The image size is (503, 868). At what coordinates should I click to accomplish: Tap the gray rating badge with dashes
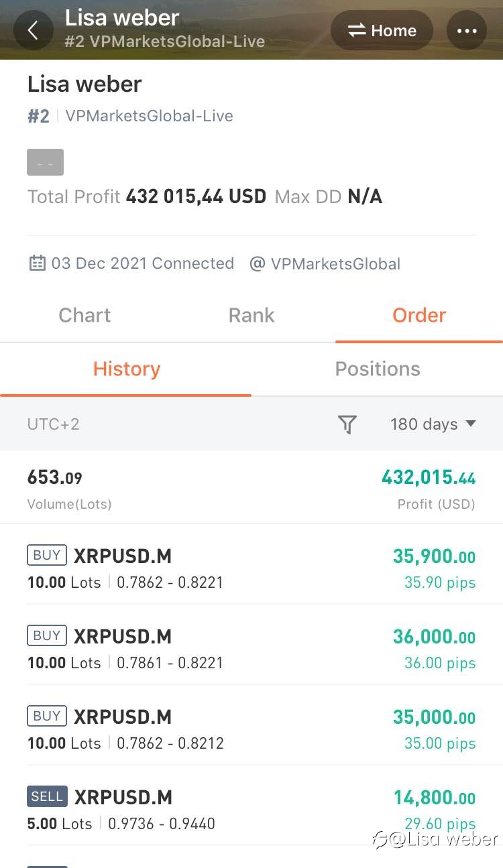pyautogui.click(x=45, y=162)
